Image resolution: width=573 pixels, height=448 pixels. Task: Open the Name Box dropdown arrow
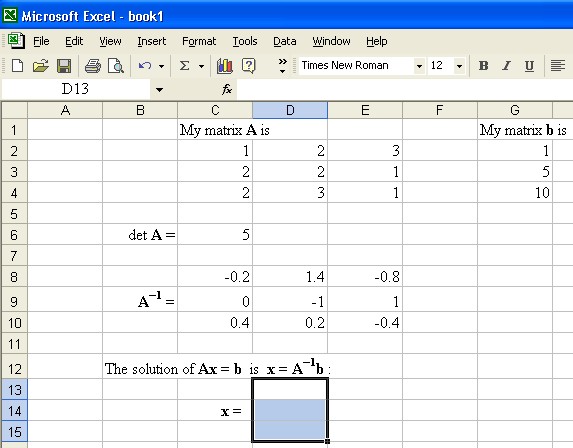click(x=160, y=90)
